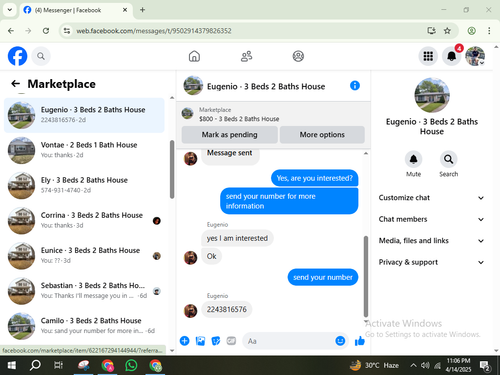This screenshot has height=375, width=500.
Task: Click the 'yes I am interested' message
Action: (237, 238)
